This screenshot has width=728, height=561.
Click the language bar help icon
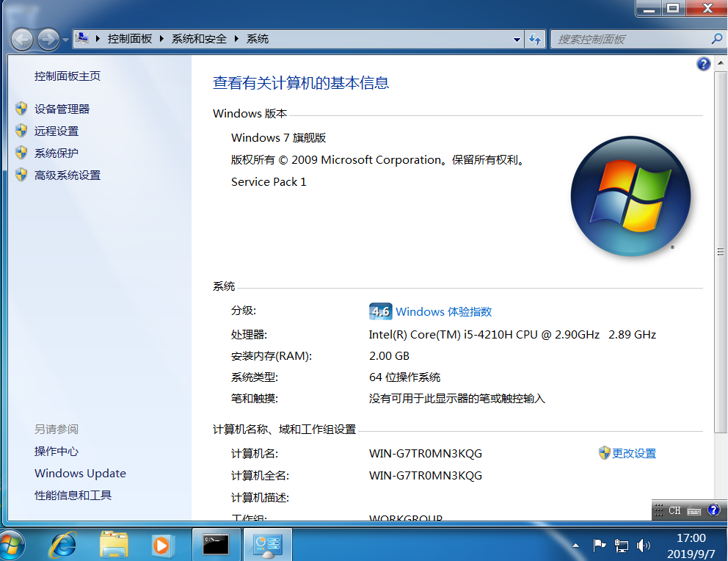point(713,510)
